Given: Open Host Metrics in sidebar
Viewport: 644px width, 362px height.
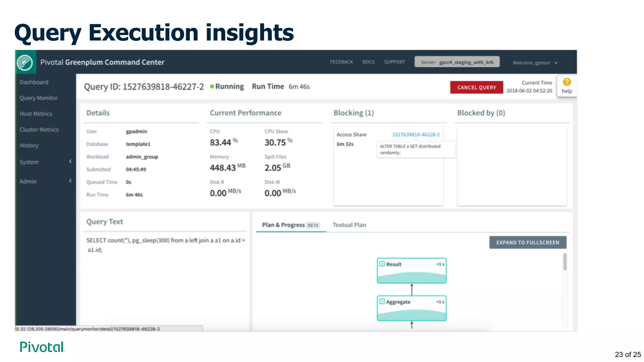Looking at the screenshot, I should [36, 114].
